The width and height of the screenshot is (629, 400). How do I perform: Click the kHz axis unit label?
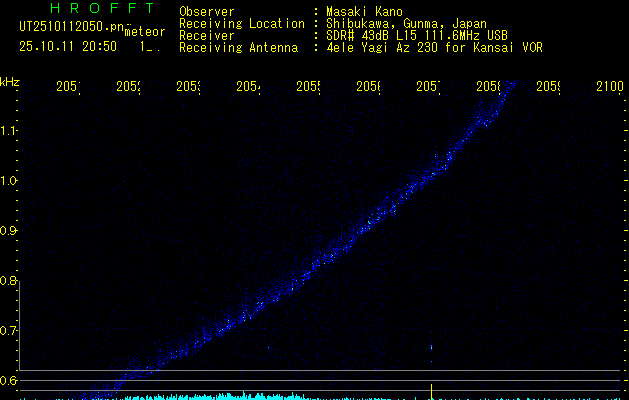tap(10, 81)
